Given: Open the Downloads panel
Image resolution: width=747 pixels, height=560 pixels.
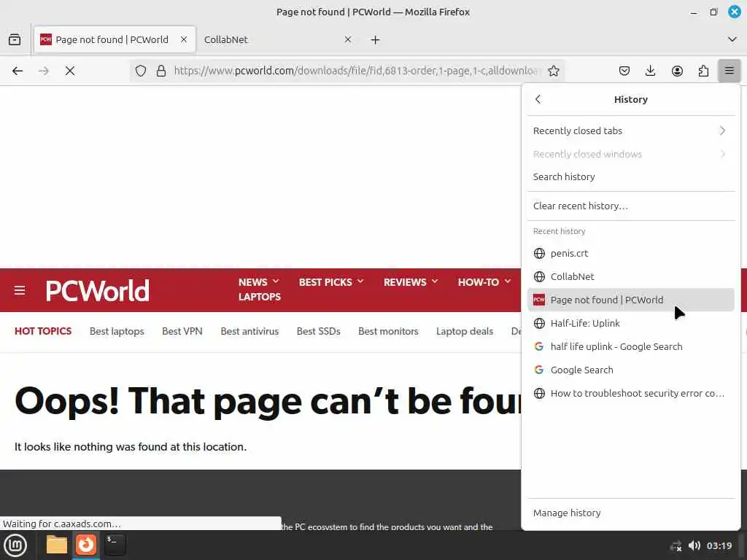Looking at the screenshot, I should pos(650,71).
